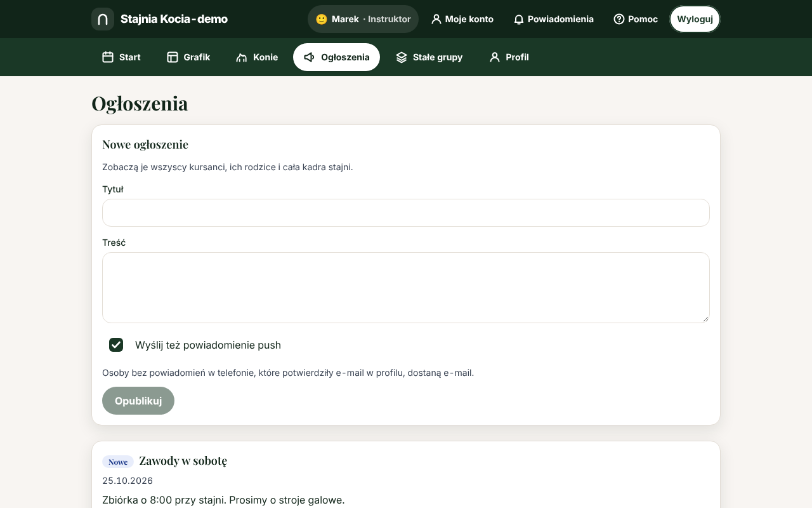The height and width of the screenshot is (508, 812).
Task: Click the horse icon beside Konie
Action: click(242, 57)
